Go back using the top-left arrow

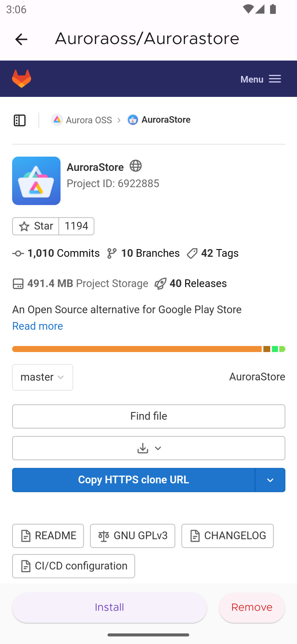coord(21,39)
